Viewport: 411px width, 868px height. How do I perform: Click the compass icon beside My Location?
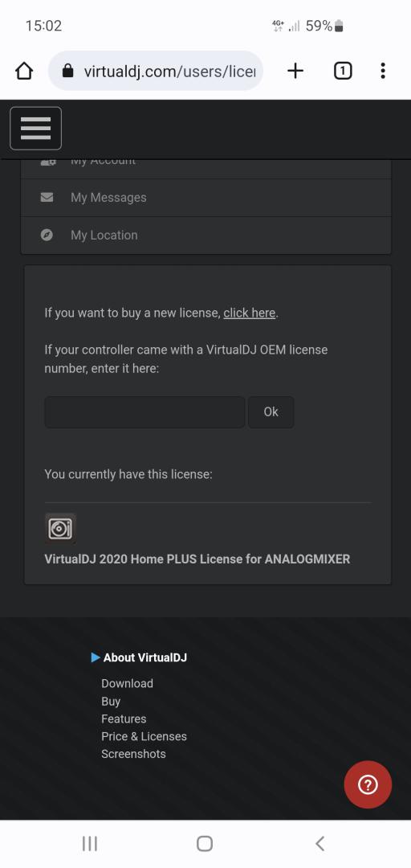(x=47, y=235)
